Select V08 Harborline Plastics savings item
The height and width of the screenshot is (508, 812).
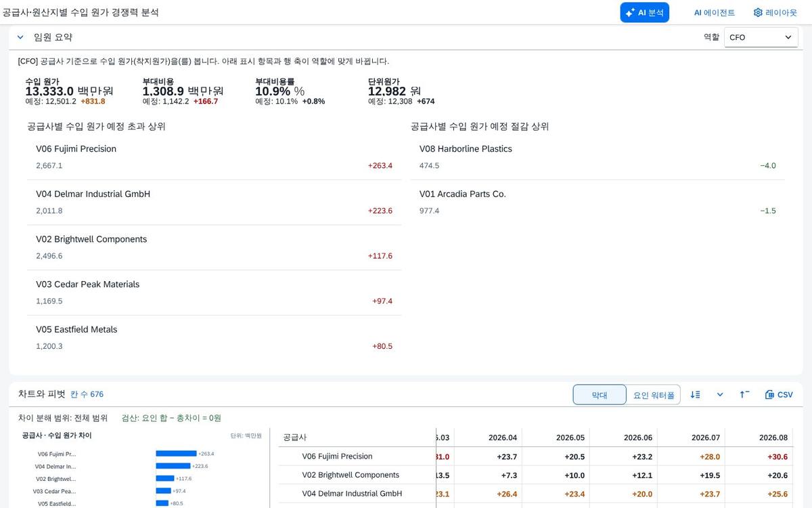pos(597,157)
